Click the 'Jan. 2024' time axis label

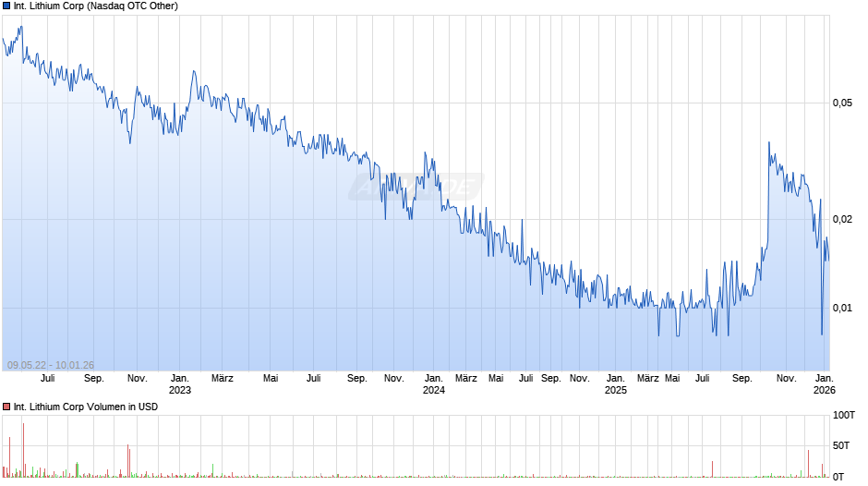point(434,384)
